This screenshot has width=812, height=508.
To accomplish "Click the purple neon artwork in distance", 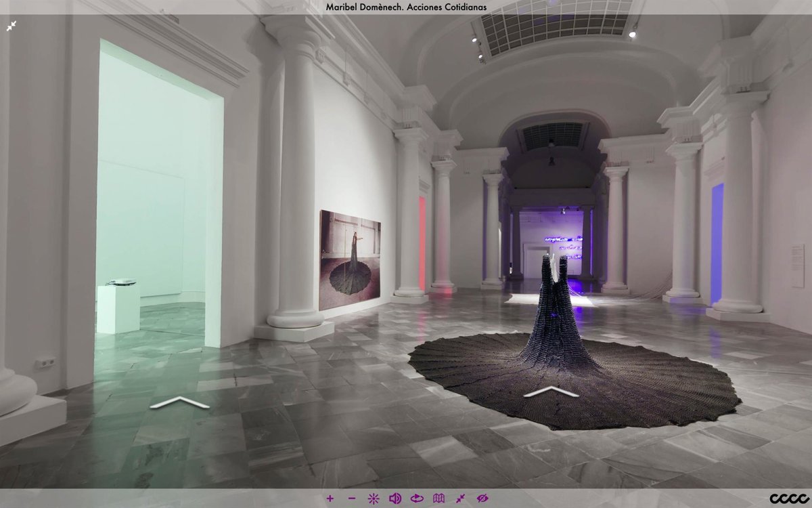I will [563, 247].
